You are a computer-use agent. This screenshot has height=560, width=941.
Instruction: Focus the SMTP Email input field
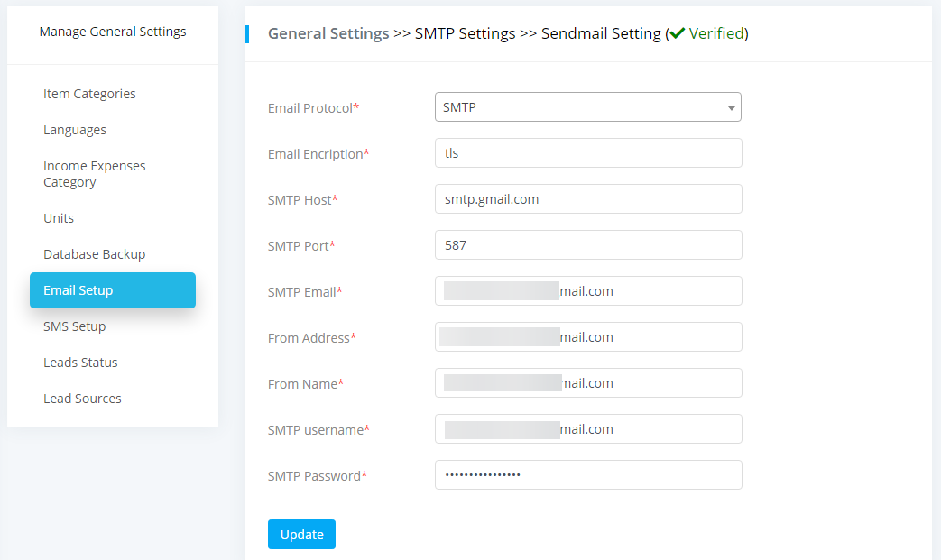[x=588, y=291]
